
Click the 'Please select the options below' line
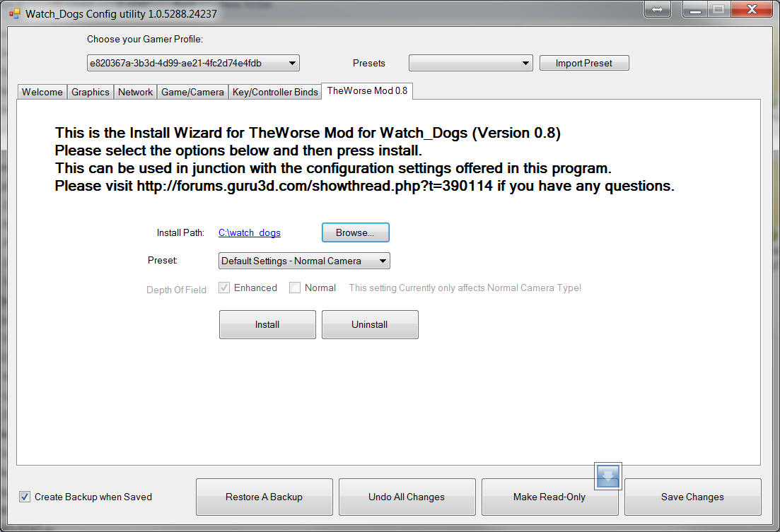(x=238, y=150)
